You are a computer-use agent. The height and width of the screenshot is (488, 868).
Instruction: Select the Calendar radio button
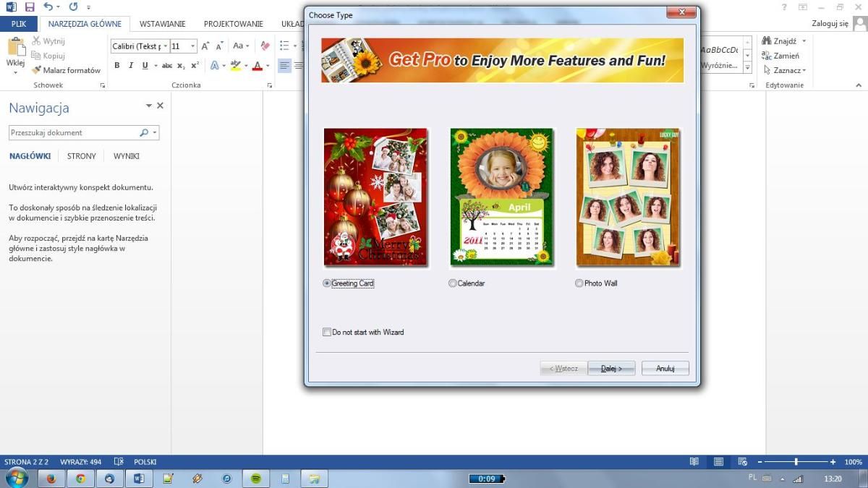click(453, 283)
